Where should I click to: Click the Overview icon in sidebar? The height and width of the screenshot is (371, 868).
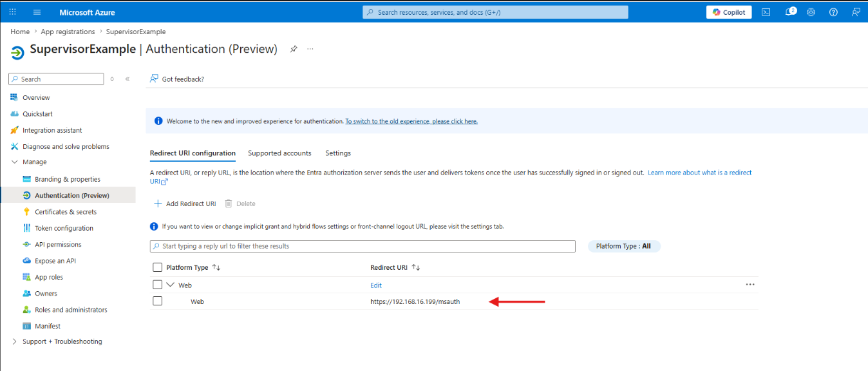point(14,97)
